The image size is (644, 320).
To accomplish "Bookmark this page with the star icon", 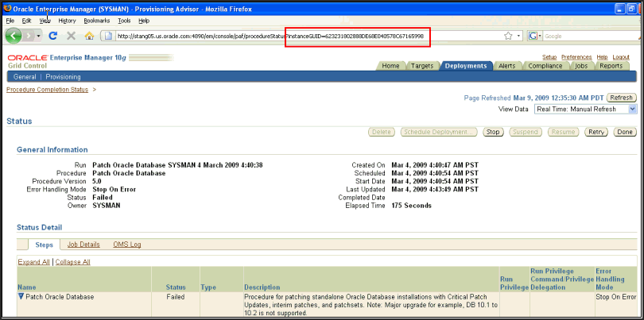I will click(x=508, y=36).
